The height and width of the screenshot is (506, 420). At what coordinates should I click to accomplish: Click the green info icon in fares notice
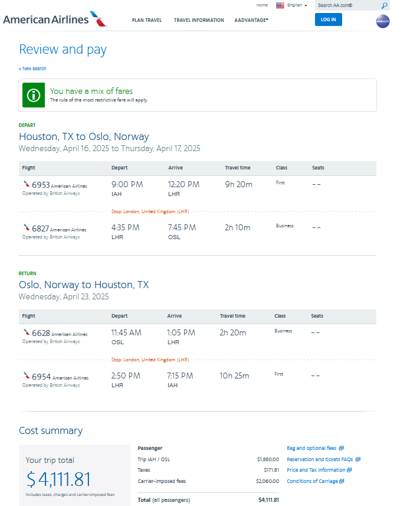pos(34,95)
